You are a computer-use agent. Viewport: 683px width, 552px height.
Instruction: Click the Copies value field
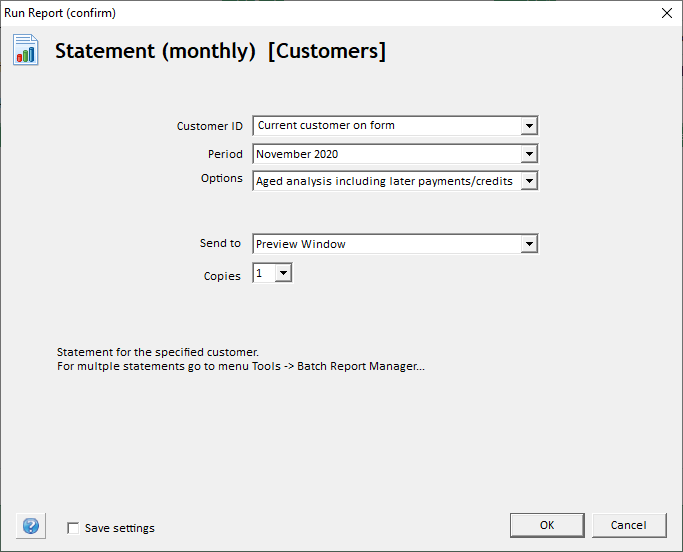[264, 273]
